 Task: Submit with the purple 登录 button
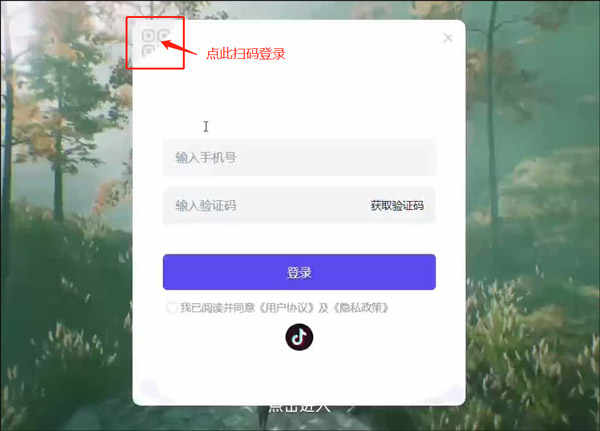tap(299, 272)
